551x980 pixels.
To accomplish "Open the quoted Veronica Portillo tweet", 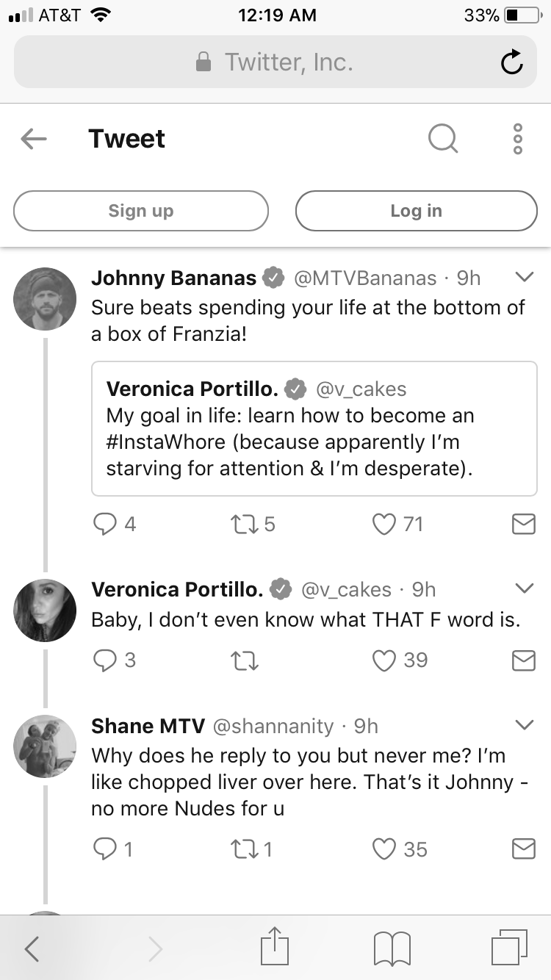I will coord(314,428).
